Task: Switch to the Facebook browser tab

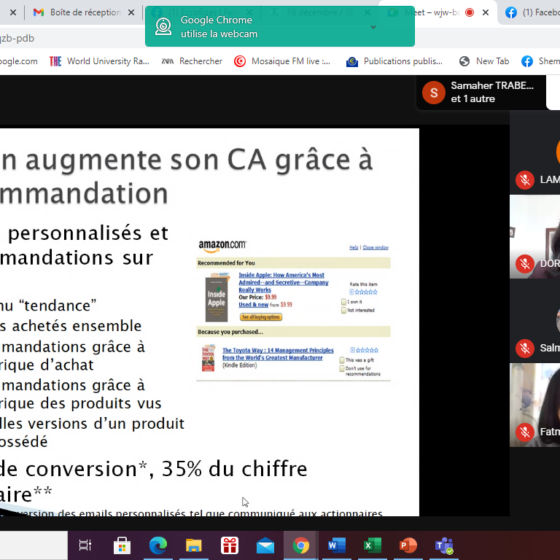Action: pyautogui.click(x=531, y=12)
